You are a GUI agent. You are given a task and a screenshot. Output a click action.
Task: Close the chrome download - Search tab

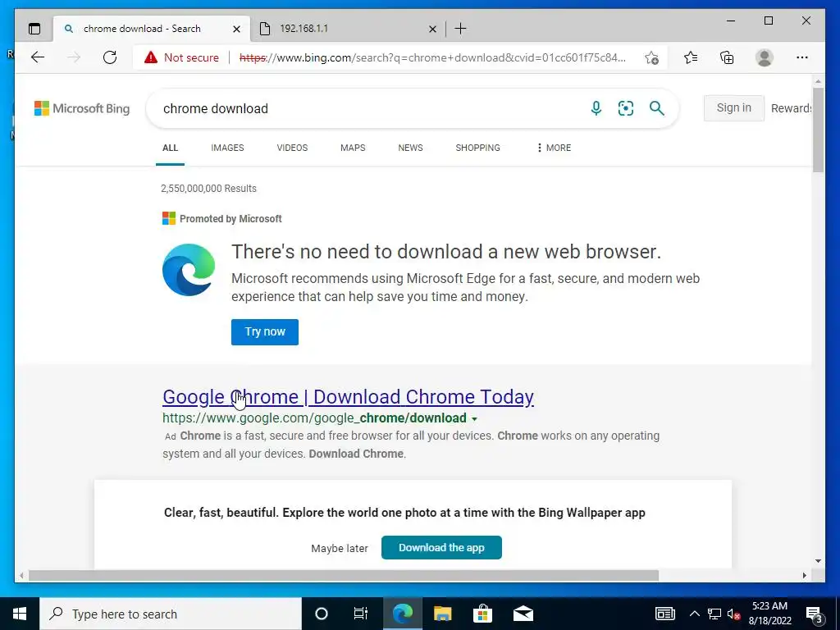(236, 29)
